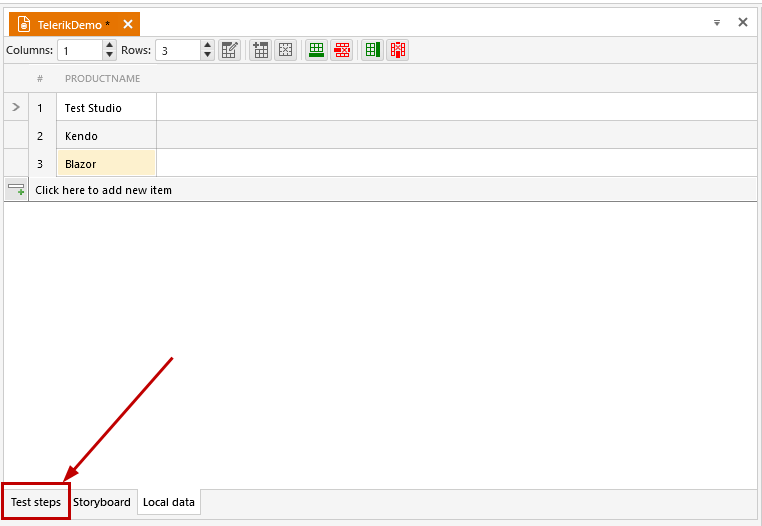762x526 pixels.
Task: Click the clear table grid icon
Action: click(286, 50)
